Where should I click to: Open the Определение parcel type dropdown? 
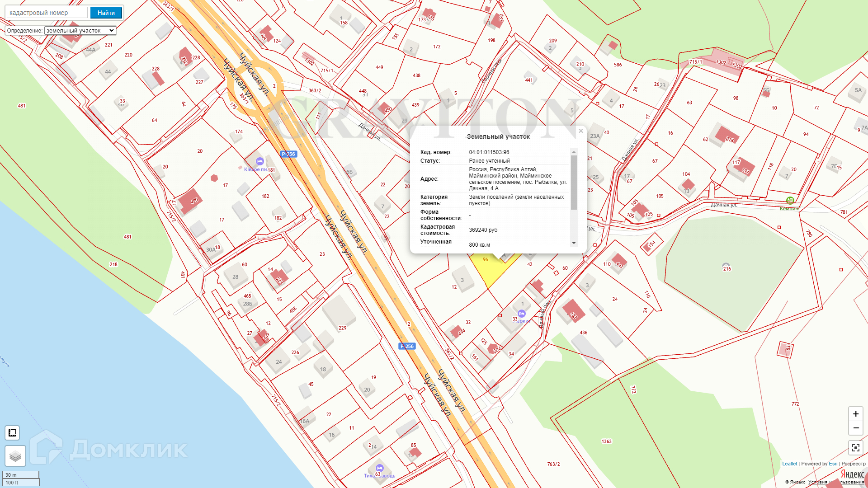click(x=80, y=31)
